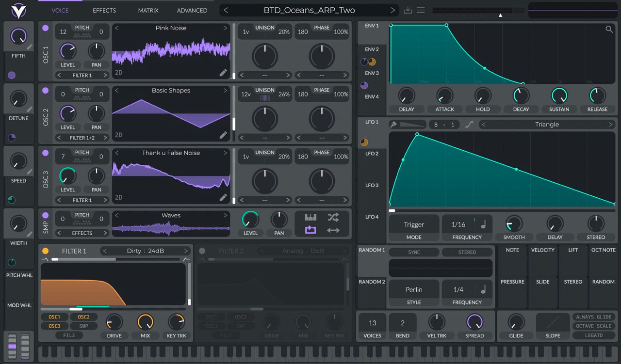
Task: Click the LFO frequency note tempo icon
Action: [483, 224]
